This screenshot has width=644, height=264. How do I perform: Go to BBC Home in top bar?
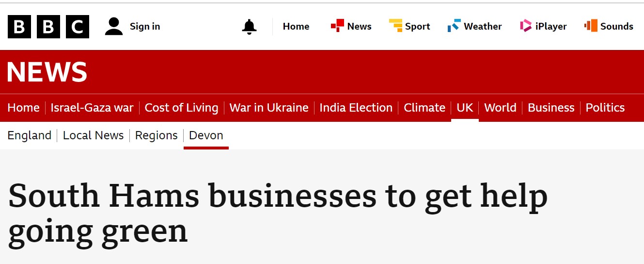coord(296,27)
